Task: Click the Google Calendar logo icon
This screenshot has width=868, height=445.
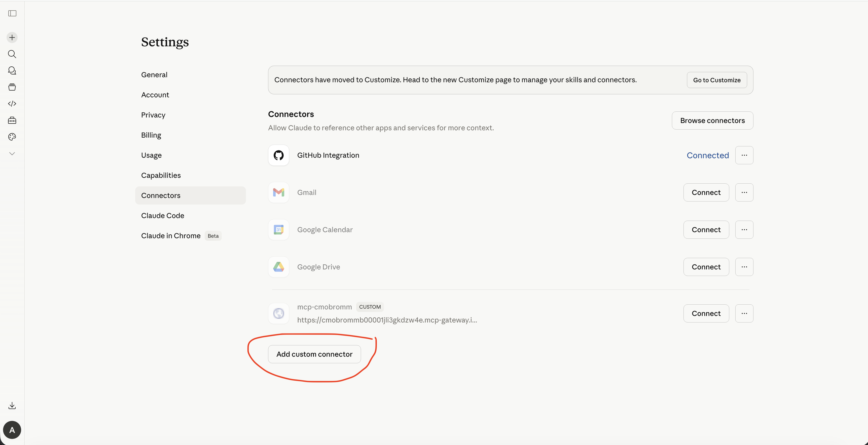Action: [x=279, y=230]
